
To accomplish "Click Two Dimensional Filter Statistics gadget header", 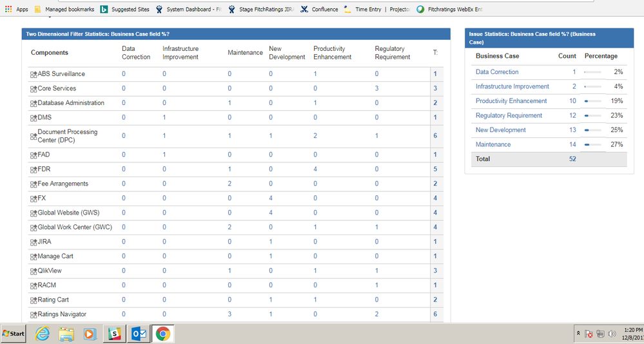I will 236,34.
